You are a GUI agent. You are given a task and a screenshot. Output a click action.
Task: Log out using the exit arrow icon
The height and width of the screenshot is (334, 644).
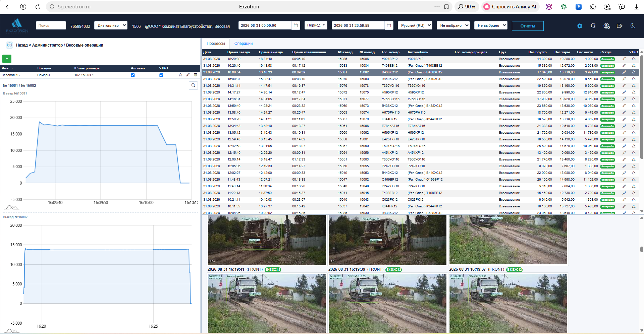coord(620,26)
